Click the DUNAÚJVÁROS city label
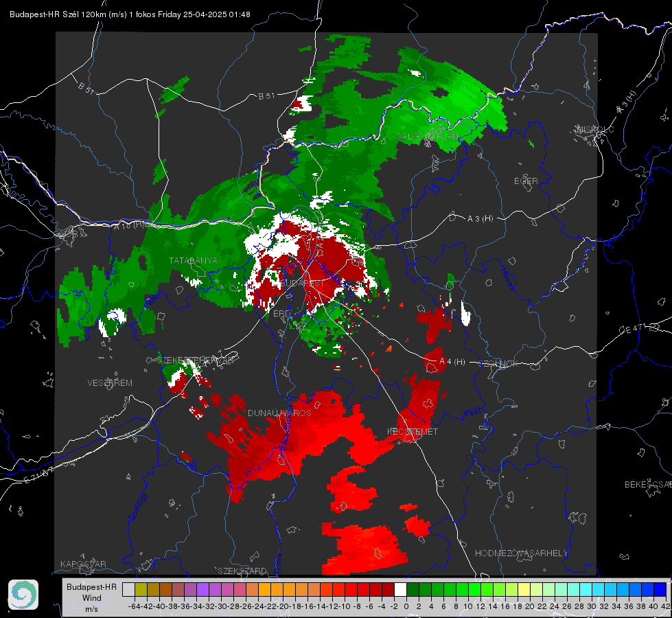 [x=279, y=413]
